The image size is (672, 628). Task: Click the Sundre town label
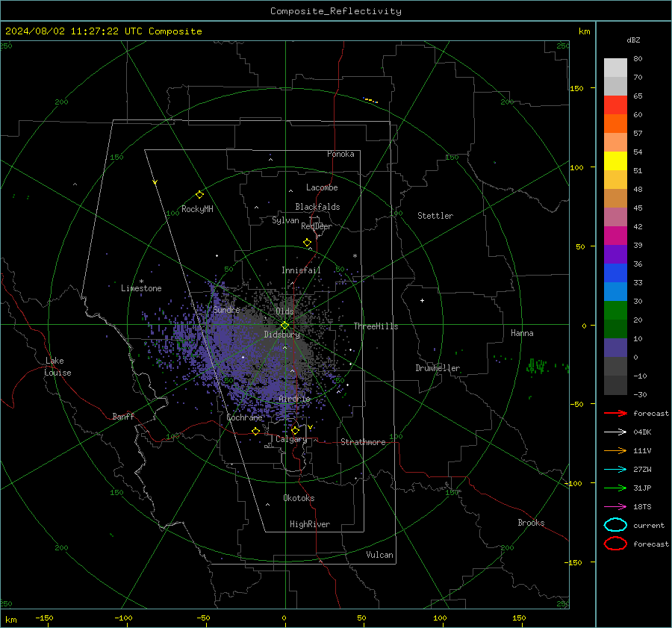(x=226, y=310)
